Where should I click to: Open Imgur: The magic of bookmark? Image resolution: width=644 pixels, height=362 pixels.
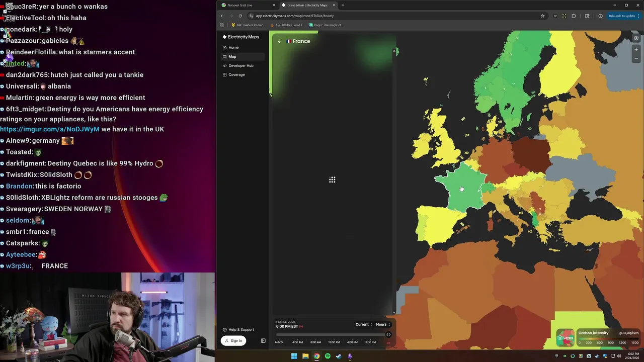[x=327, y=25]
